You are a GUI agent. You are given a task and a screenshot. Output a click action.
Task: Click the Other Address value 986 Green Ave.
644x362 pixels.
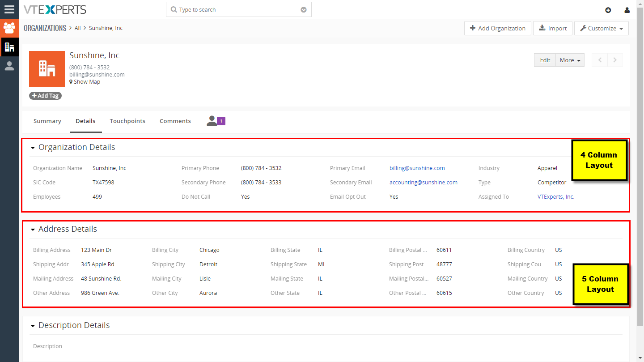point(100,293)
